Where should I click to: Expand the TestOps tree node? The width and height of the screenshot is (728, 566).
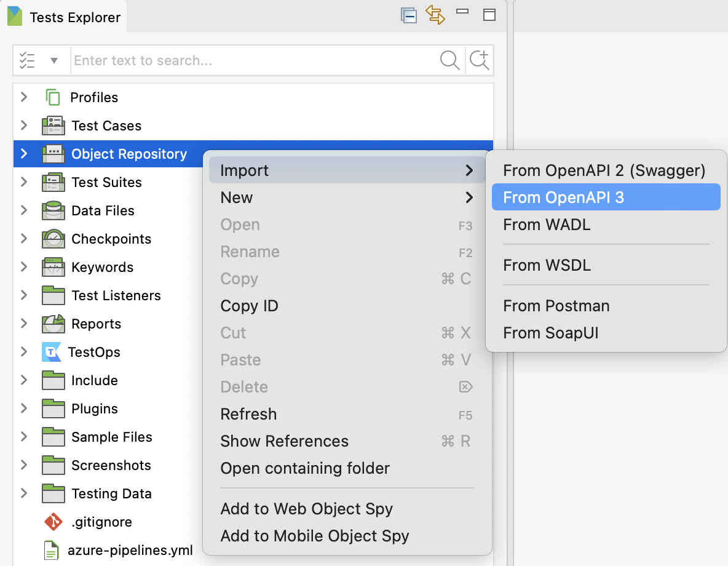point(24,352)
